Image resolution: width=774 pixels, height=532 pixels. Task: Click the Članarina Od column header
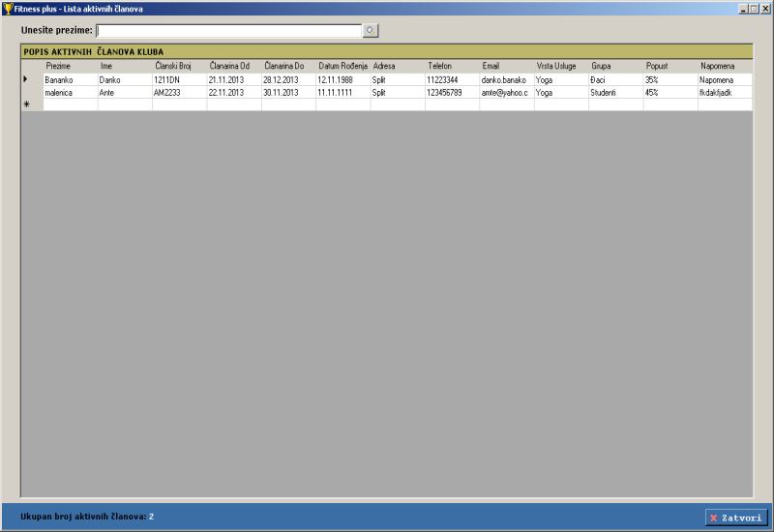(234, 66)
